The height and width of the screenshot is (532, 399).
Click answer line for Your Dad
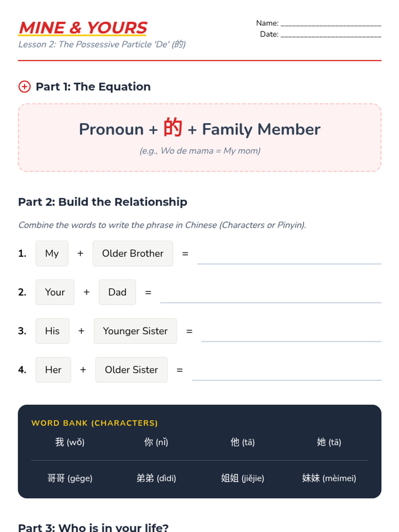(x=270, y=298)
